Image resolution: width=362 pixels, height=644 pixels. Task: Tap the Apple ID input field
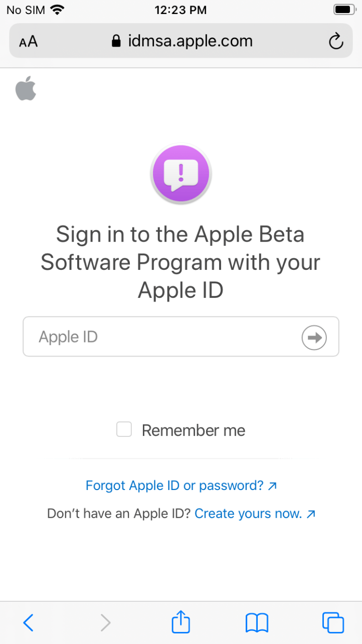coord(150,337)
